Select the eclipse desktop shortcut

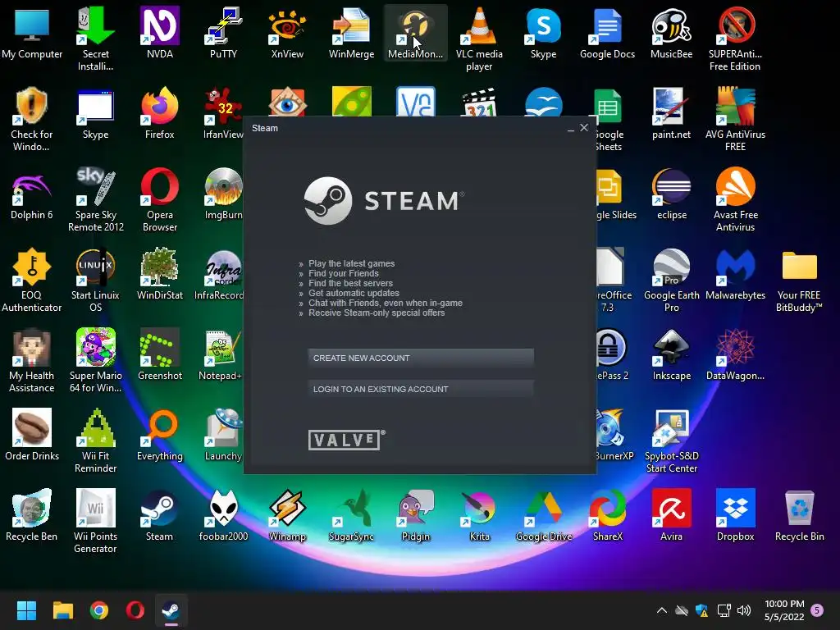[x=672, y=194]
